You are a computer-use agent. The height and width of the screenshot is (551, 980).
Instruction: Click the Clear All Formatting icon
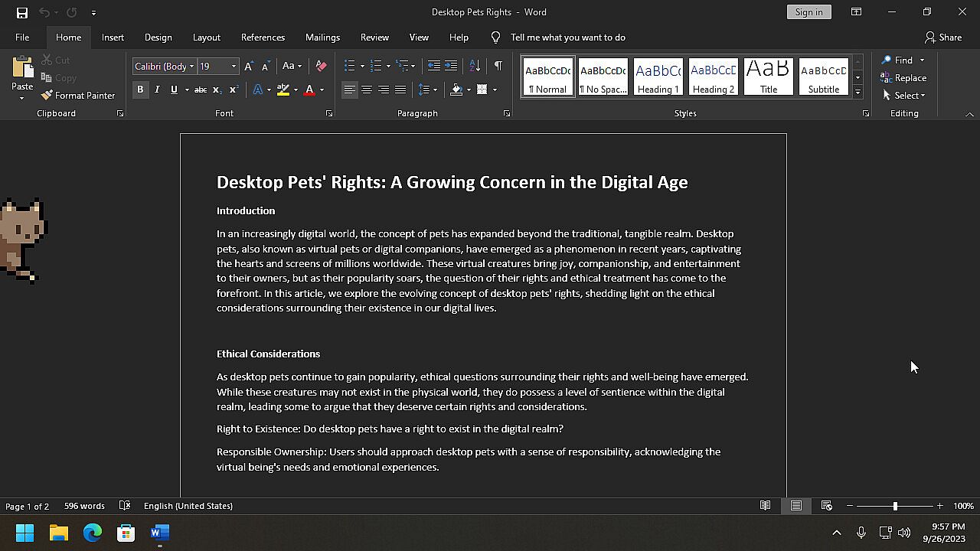click(321, 66)
